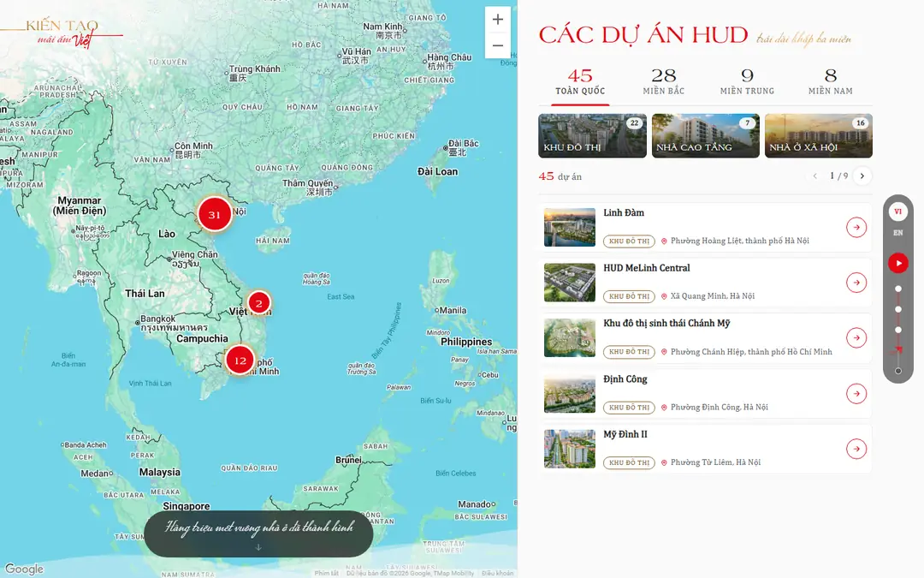Open the Mỹ Đình II project thumbnail
This screenshot has height=578, width=924.
coord(569,449)
